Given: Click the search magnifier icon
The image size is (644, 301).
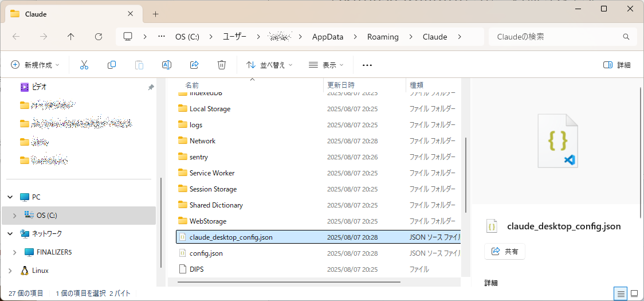Looking at the screenshot, I should pos(626,37).
